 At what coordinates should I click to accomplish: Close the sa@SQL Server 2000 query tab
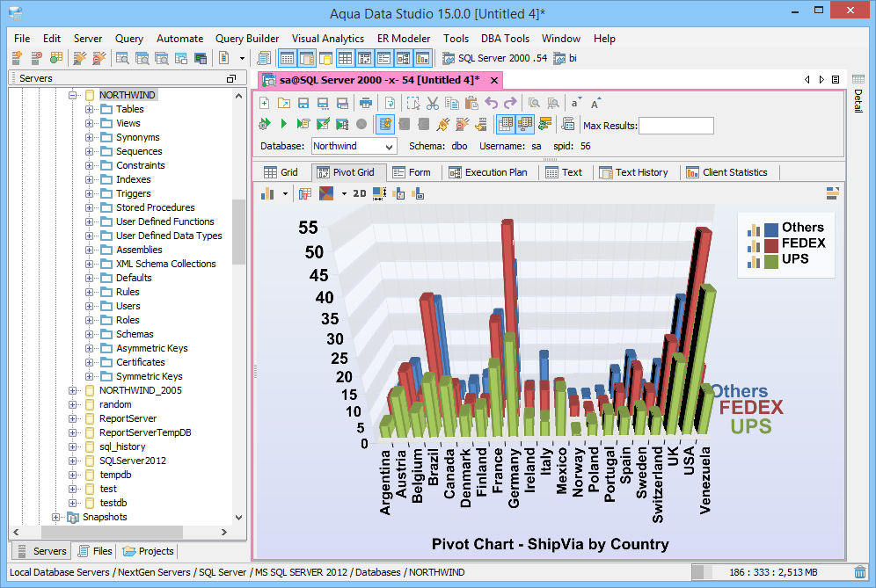pyautogui.click(x=494, y=80)
